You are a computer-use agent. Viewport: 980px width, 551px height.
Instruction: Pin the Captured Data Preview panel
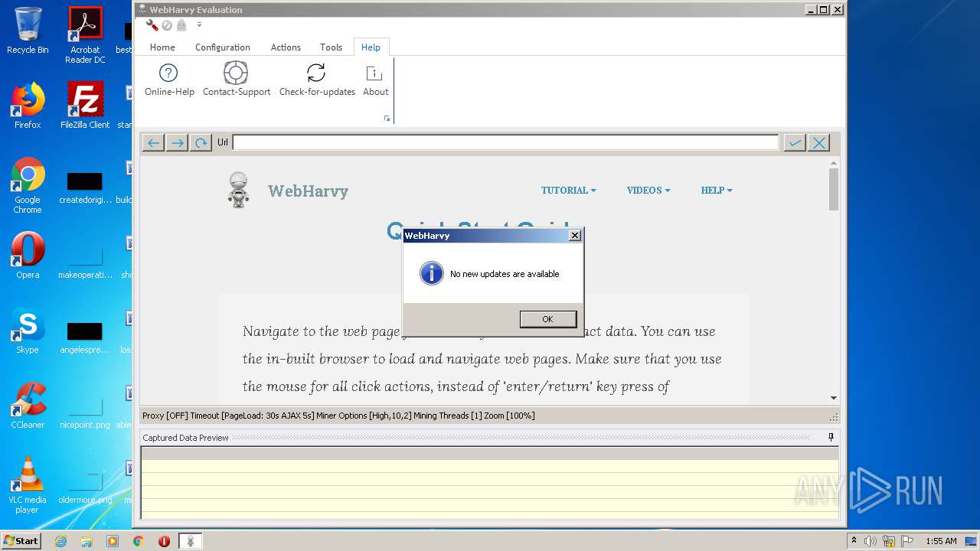pos(831,438)
